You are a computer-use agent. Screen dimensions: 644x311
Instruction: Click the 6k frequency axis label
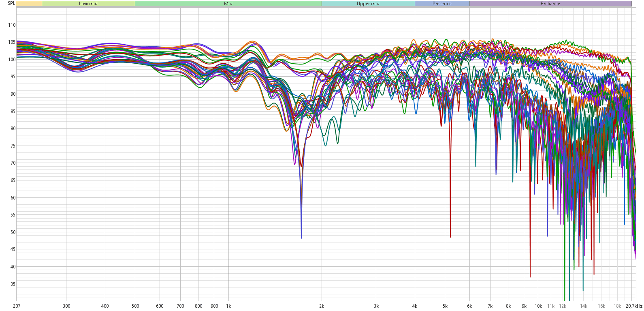[469, 306]
